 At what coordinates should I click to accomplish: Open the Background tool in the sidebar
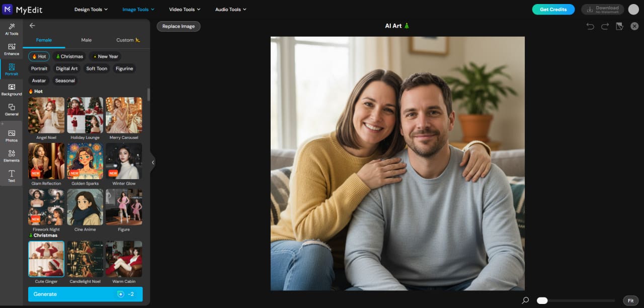(x=11, y=90)
